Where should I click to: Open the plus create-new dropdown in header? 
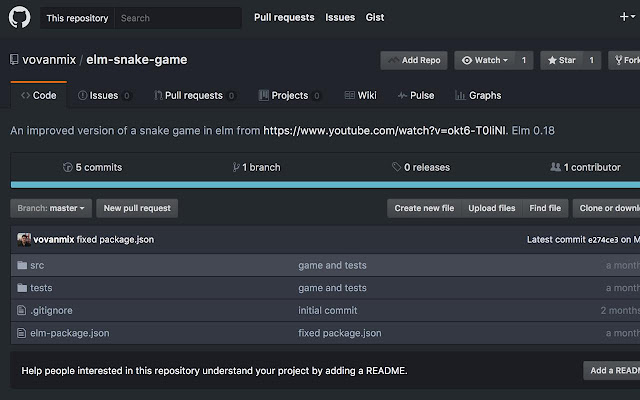click(x=627, y=17)
